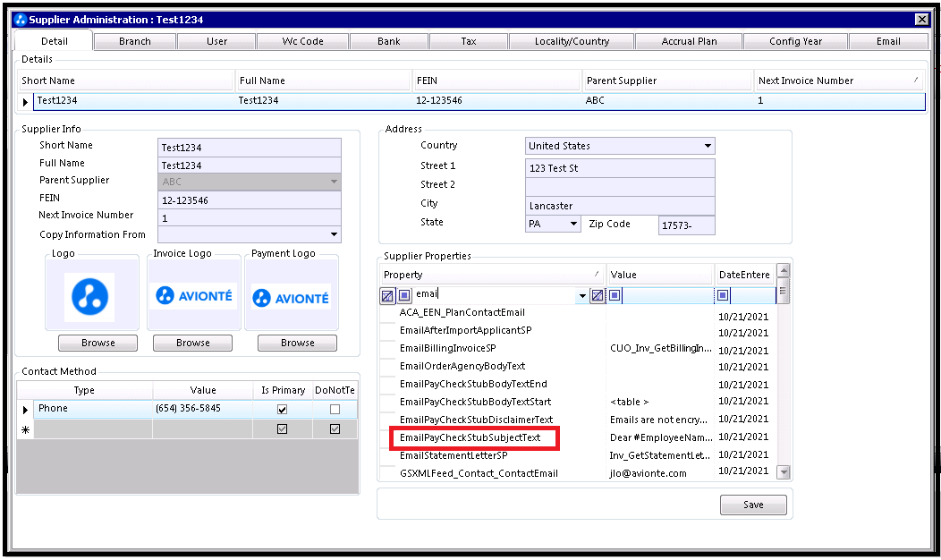941x560 pixels.
Task: Open the Property filter dropdown arrow
Action: (582, 296)
